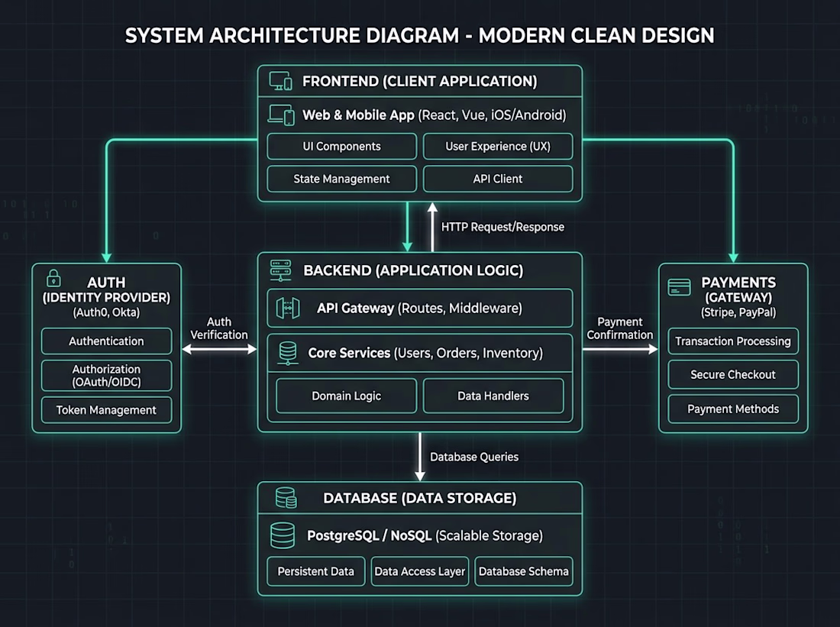840x627 pixels.
Task: Click the Web & Mobile App text
Action: [358, 115]
